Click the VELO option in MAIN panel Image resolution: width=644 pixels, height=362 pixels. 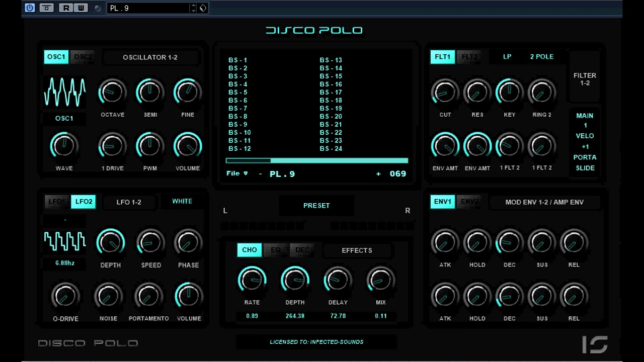click(585, 136)
